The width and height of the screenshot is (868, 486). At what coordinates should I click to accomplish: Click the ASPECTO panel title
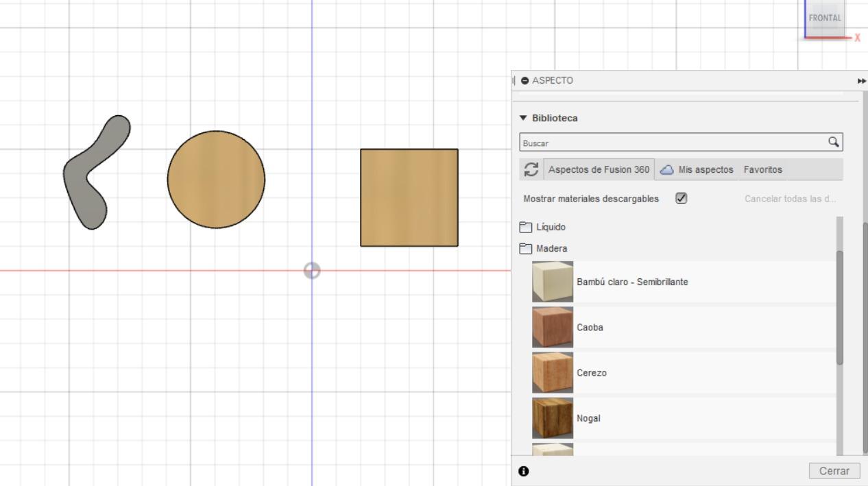553,81
